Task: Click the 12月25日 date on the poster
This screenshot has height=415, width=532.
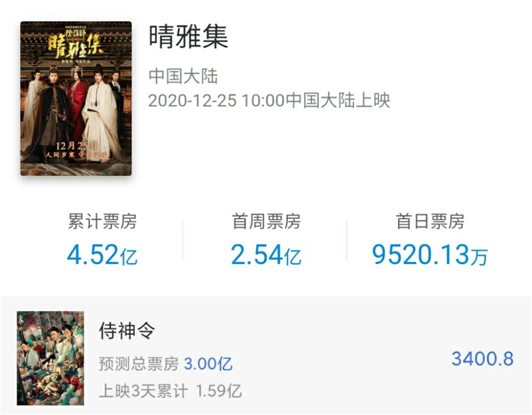Action: (x=76, y=146)
